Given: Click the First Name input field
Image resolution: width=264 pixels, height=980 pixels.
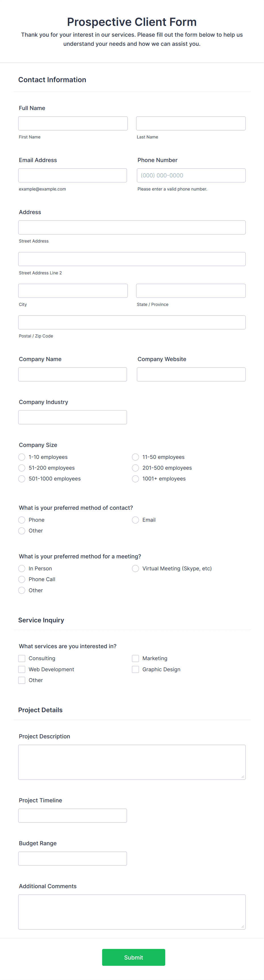Looking at the screenshot, I should 73,123.
